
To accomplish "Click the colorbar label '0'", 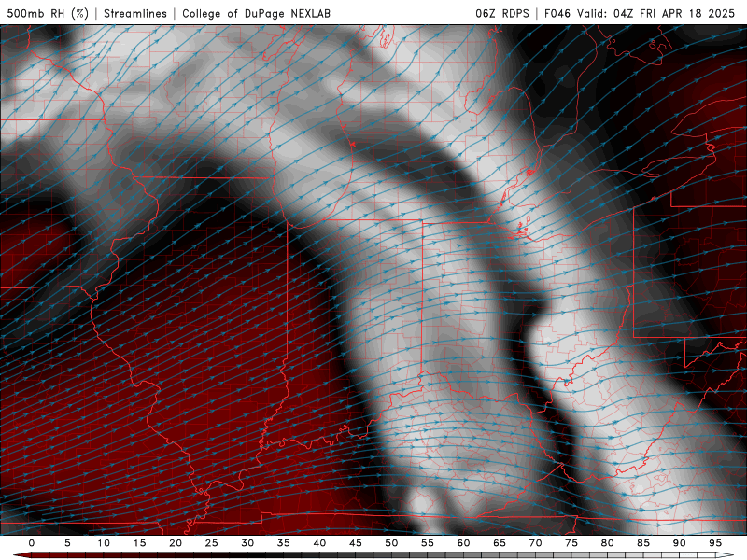I will click(32, 543).
